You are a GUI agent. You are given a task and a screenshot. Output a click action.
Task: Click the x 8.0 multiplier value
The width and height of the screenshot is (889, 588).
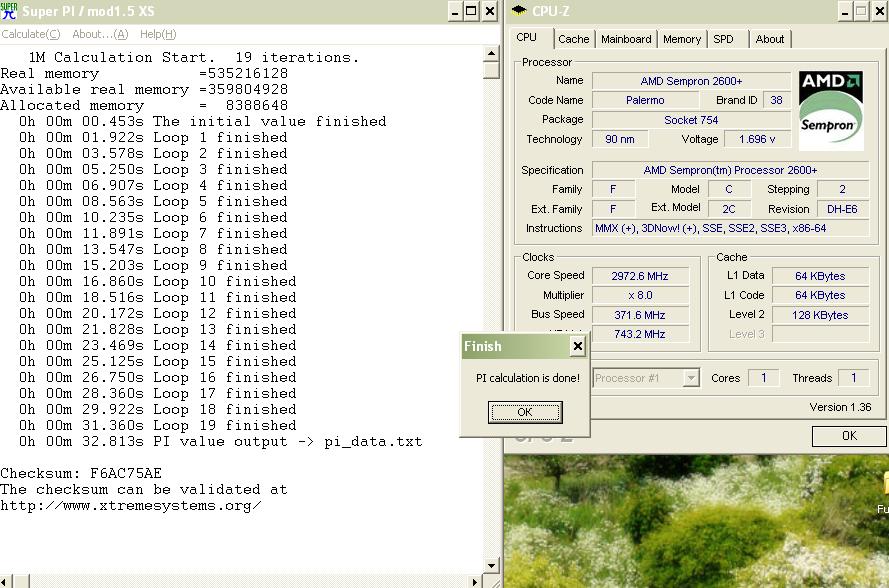pyautogui.click(x=640, y=295)
